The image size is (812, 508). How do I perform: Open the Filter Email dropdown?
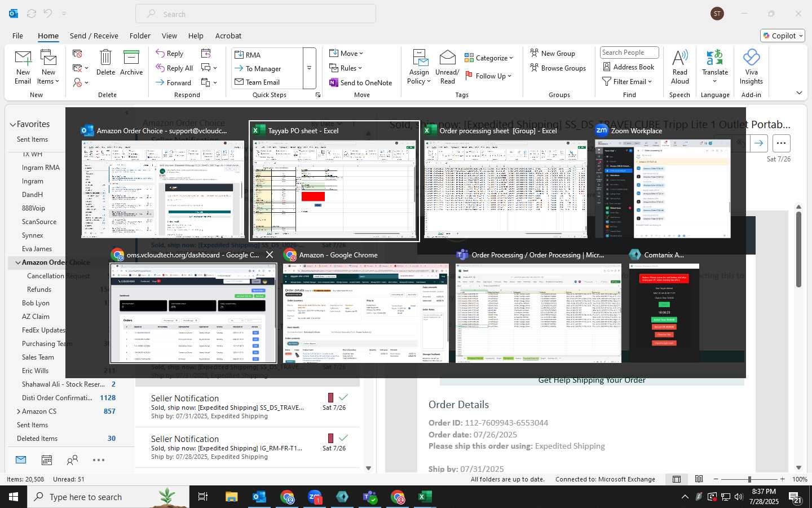click(627, 81)
